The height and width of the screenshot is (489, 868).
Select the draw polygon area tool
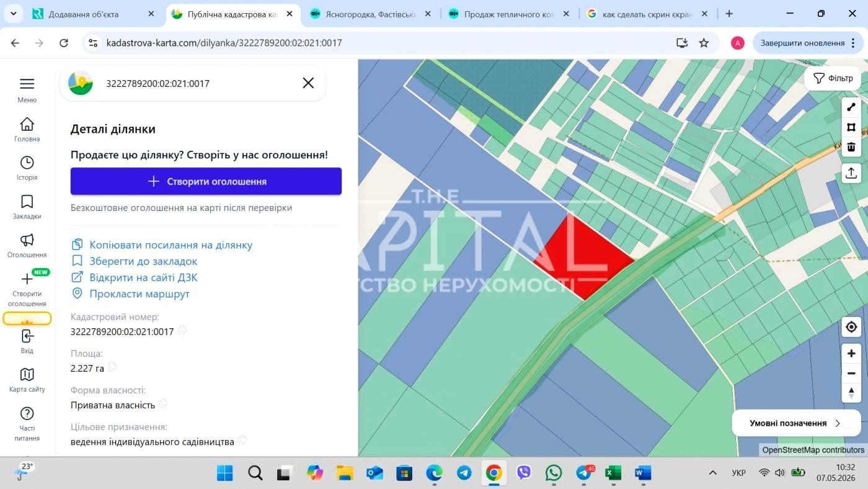[x=851, y=127]
